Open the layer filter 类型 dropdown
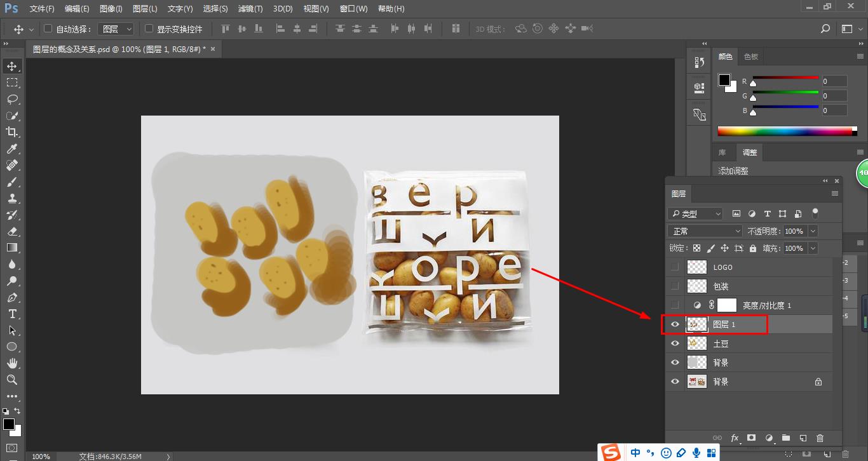The width and height of the screenshot is (868, 461). [x=695, y=214]
